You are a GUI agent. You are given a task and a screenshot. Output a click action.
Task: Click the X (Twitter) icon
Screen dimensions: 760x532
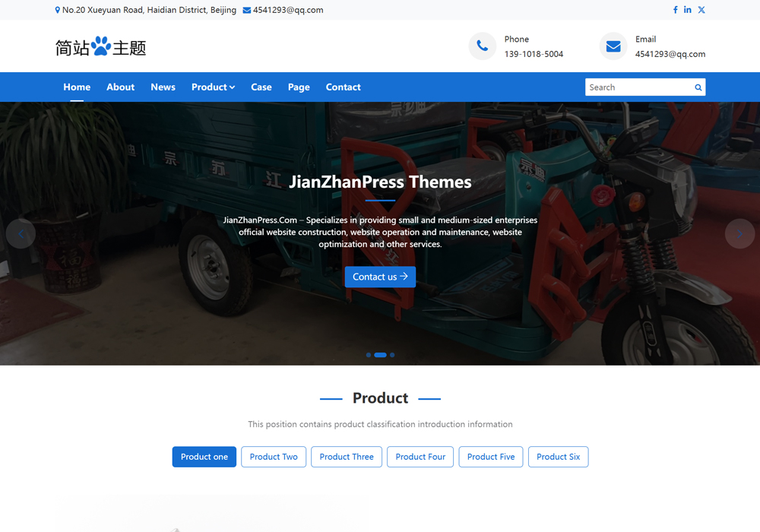pos(701,10)
